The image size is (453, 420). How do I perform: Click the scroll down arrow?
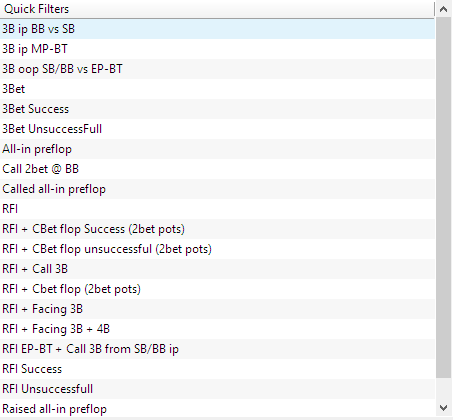click(x=444, y=407)
